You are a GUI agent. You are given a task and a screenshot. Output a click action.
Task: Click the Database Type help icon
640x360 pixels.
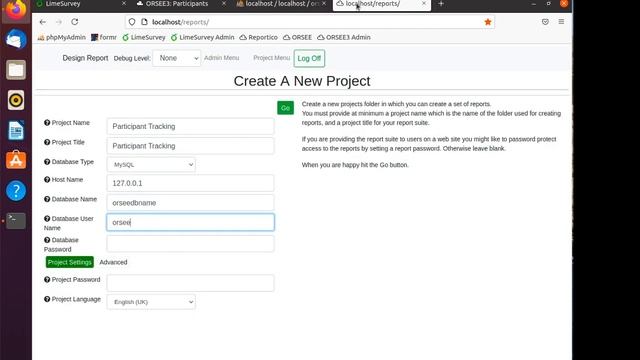pyautogui.click(x=47, y=162)
